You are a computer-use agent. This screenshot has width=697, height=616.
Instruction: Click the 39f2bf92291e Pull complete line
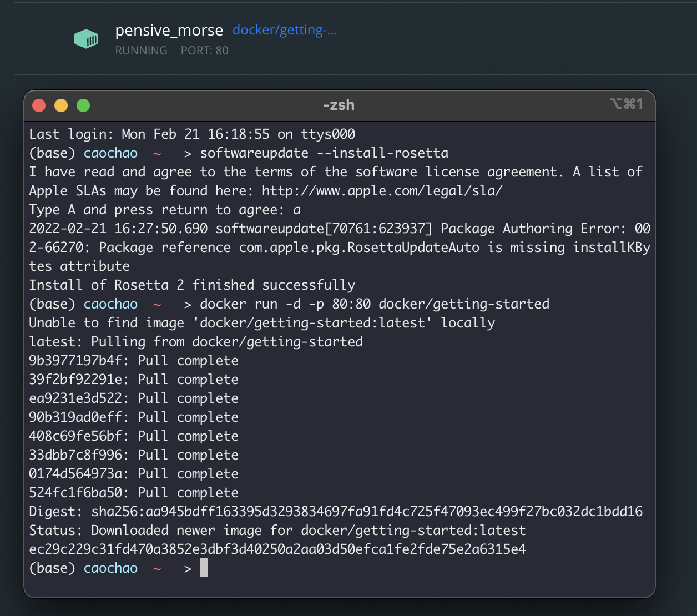134,380
